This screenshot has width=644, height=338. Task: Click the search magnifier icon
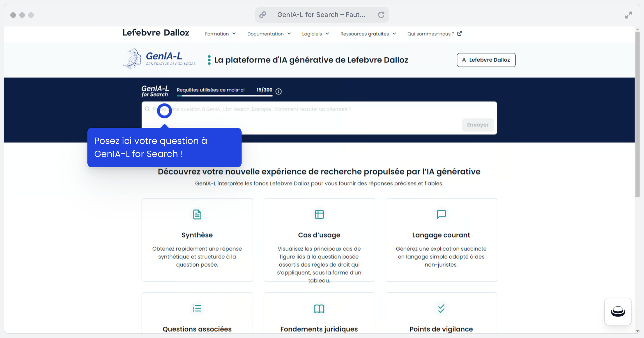coord(147,109)
